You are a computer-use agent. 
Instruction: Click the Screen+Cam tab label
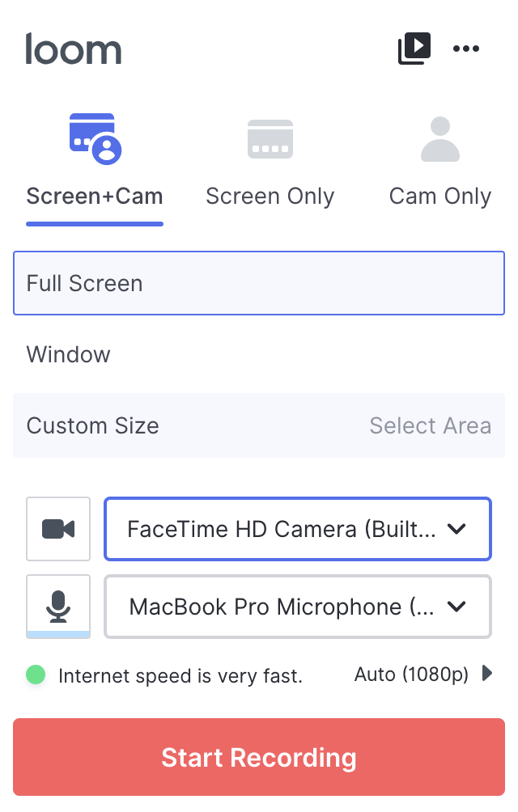95,197
